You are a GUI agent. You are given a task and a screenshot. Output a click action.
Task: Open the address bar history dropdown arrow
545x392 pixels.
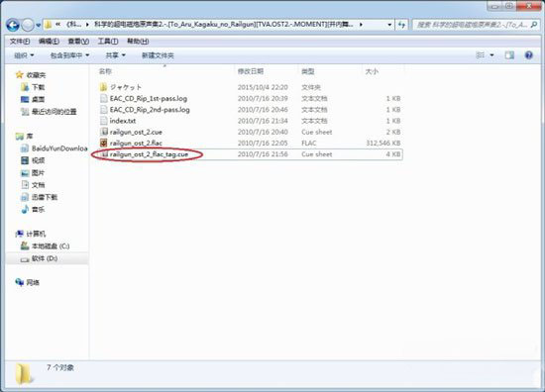click(389, 25)
